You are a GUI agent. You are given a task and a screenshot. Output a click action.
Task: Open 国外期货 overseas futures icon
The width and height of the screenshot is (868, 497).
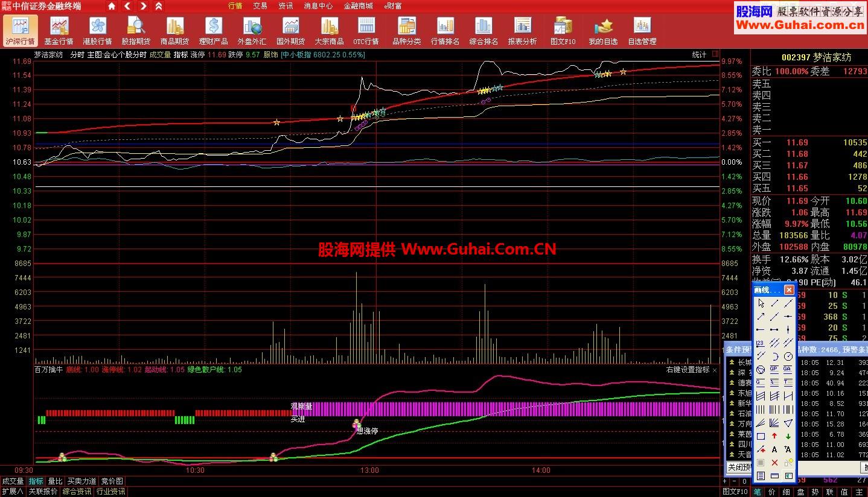[290, 31]
